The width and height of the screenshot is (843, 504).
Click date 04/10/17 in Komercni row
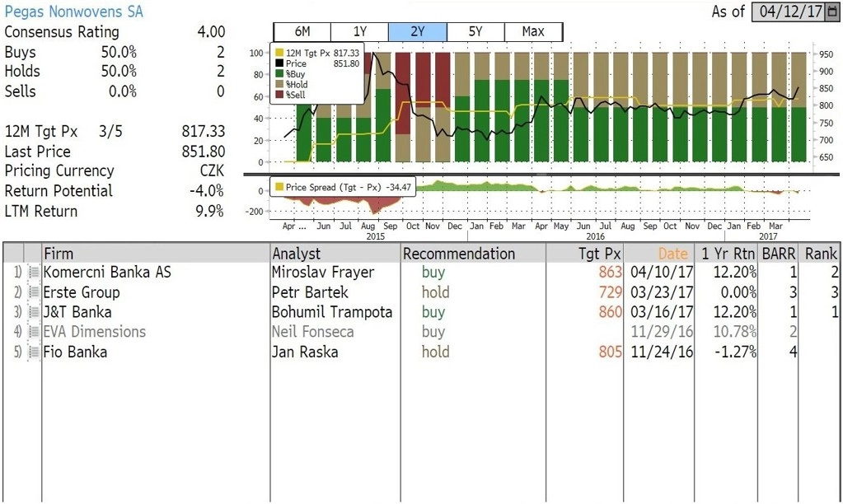pyautogui.click(x=662, y=273)
